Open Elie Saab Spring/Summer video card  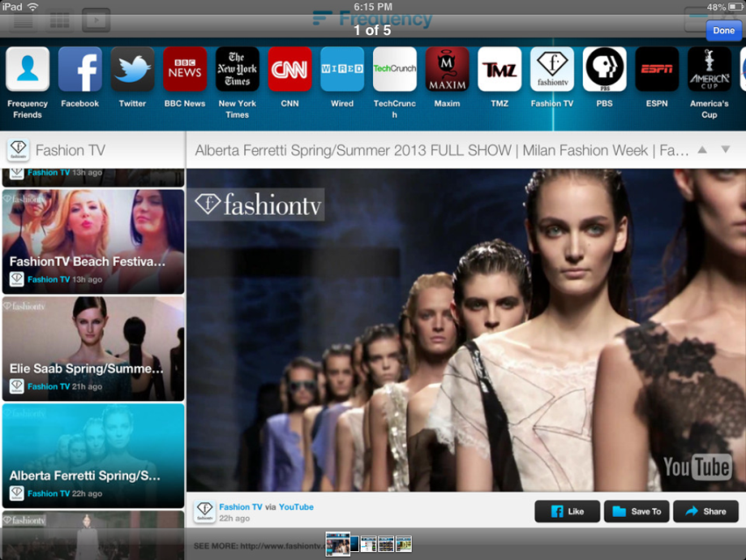(x=93, y=348)
